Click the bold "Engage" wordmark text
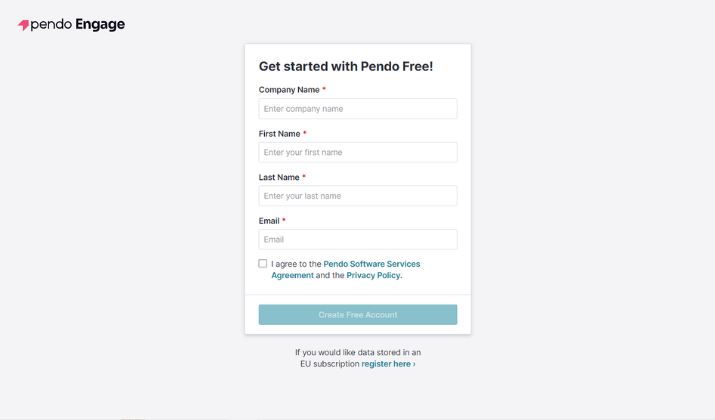The height and width of the screenshot is (420, 715). coord(100,25)
